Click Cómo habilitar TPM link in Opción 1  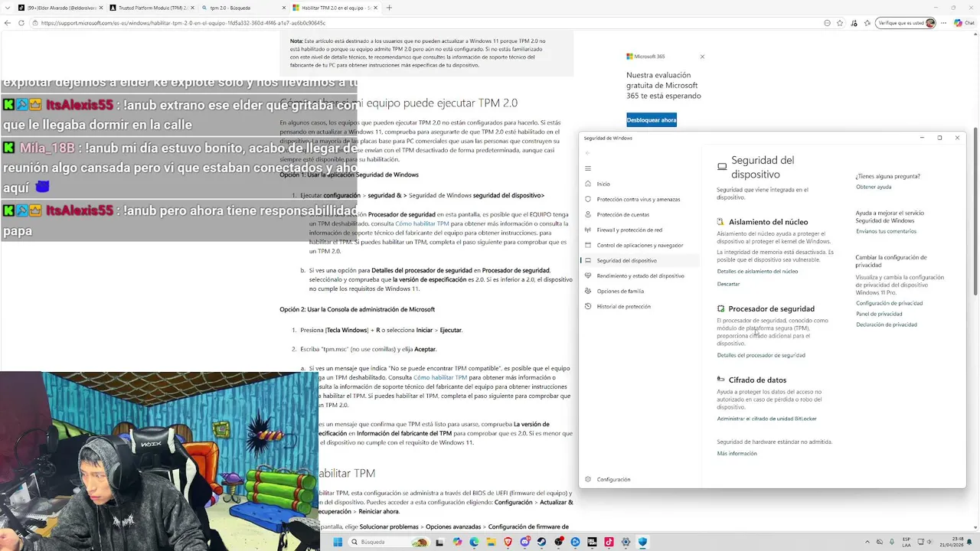click(x=423, y=224)
